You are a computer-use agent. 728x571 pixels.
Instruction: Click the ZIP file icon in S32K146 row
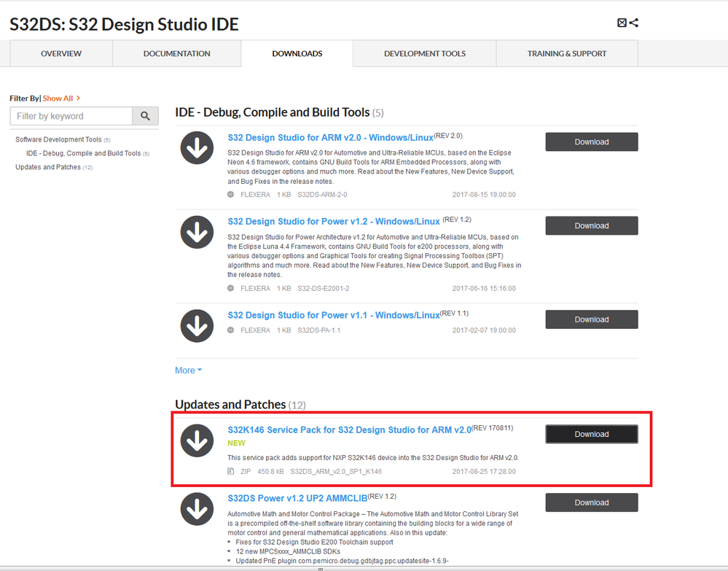(231, 471)
